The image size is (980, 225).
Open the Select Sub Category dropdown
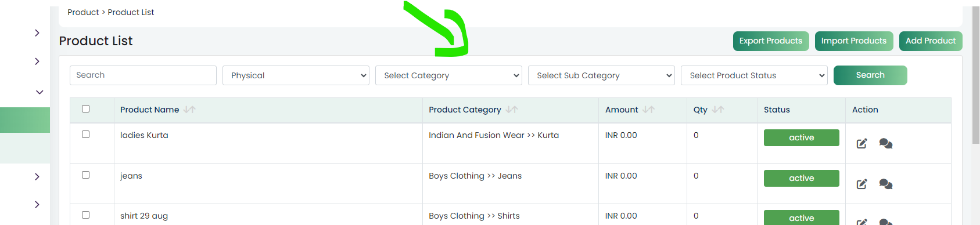pyautogui.click(x=601, y=75)
